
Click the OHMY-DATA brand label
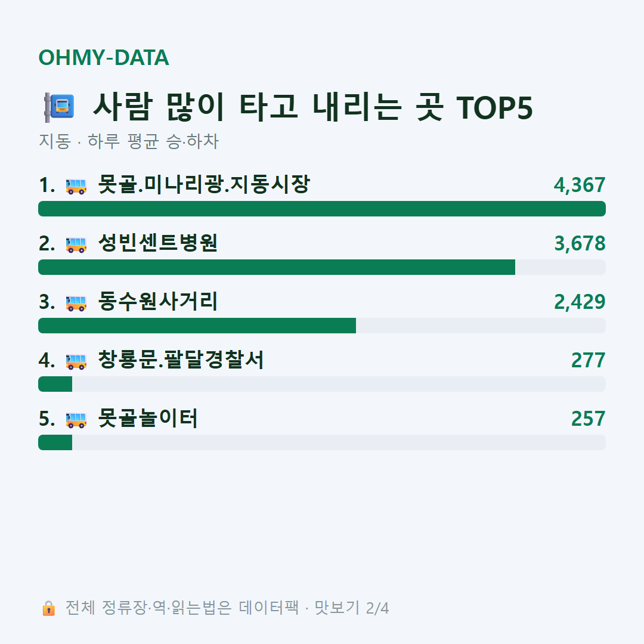(x=104, y=57)
